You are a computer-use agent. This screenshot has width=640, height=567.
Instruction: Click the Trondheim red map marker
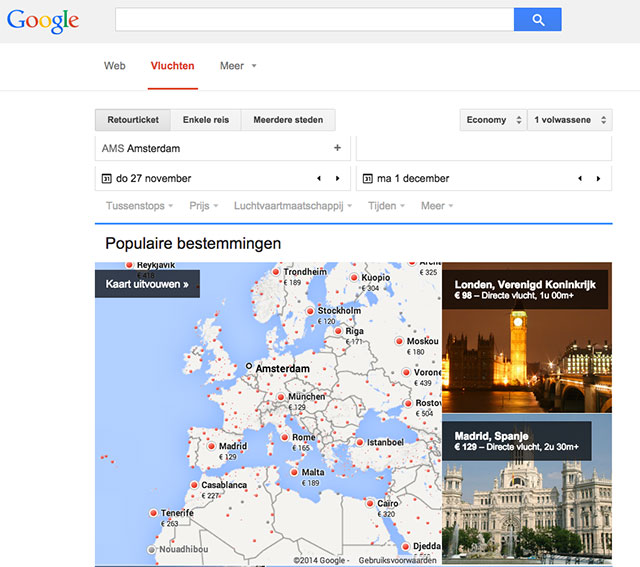[276, 272]
